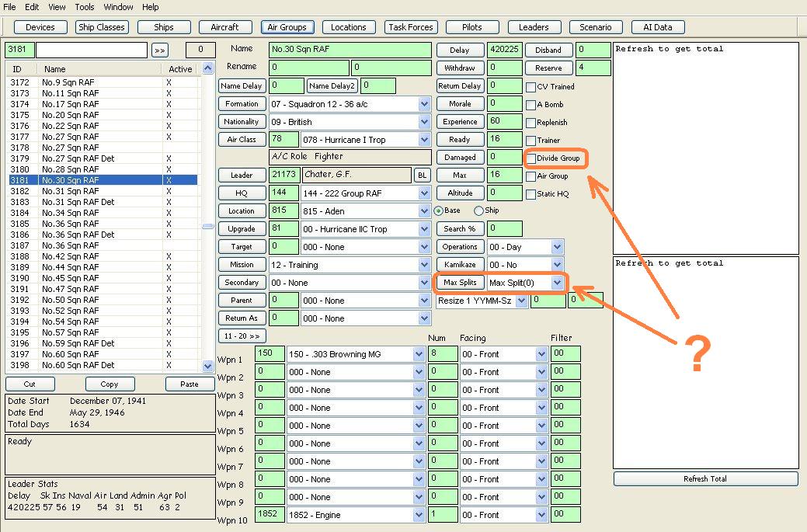Click the Wpn 1 Num field showing 8
Image resolution: width=807 pixels, height=532 pixels.
pos(443,354)
